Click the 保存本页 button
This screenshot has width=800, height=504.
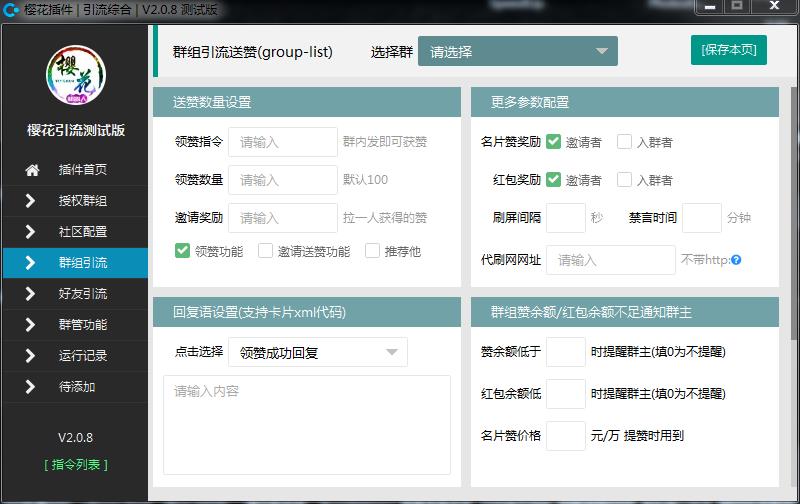point(729,50)
